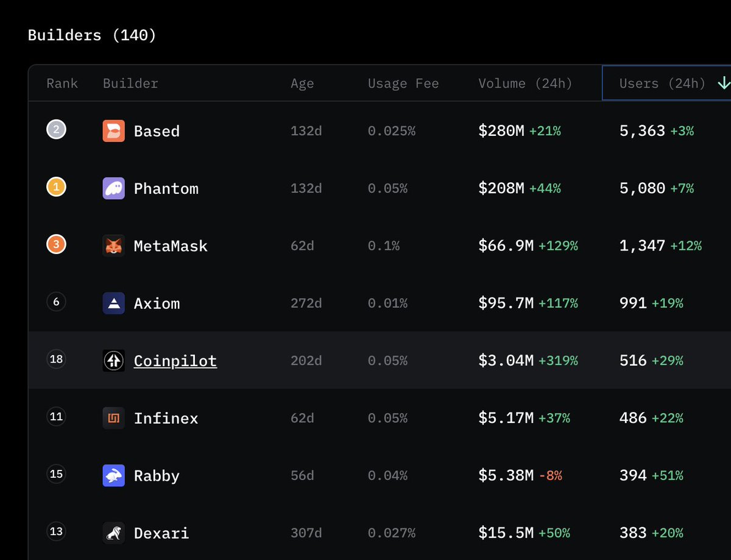Click the 0.025% usage fee for Based
The height and width of the screenshot is (560, 731).
(392, 131)
